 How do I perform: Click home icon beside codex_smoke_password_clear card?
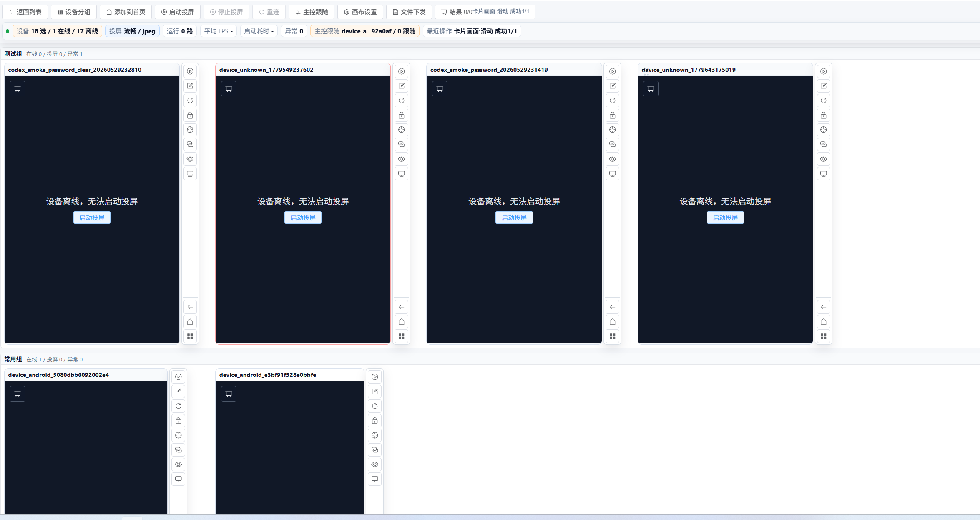point(190,322)
